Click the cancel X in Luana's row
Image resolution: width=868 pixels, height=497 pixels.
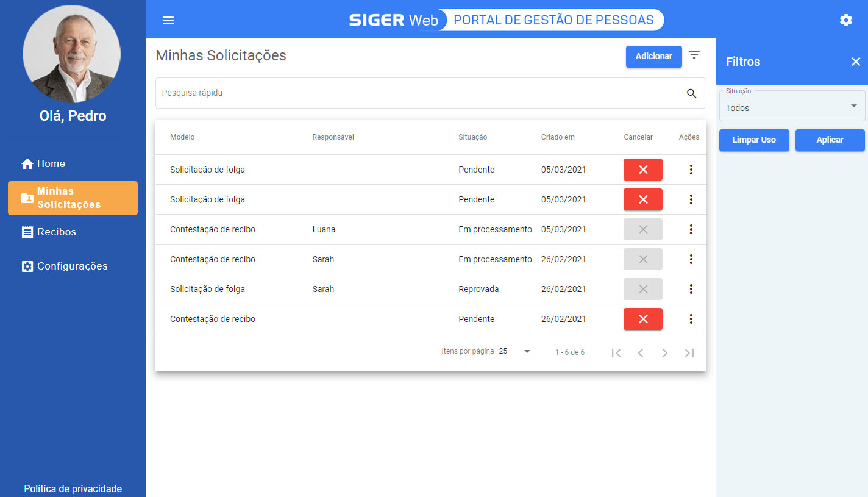[x=643, y=229]
